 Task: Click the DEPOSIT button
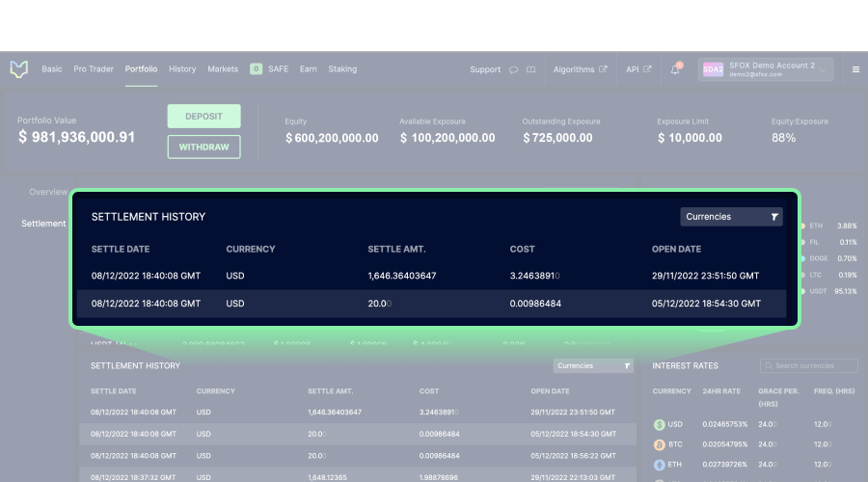(203, 117)
